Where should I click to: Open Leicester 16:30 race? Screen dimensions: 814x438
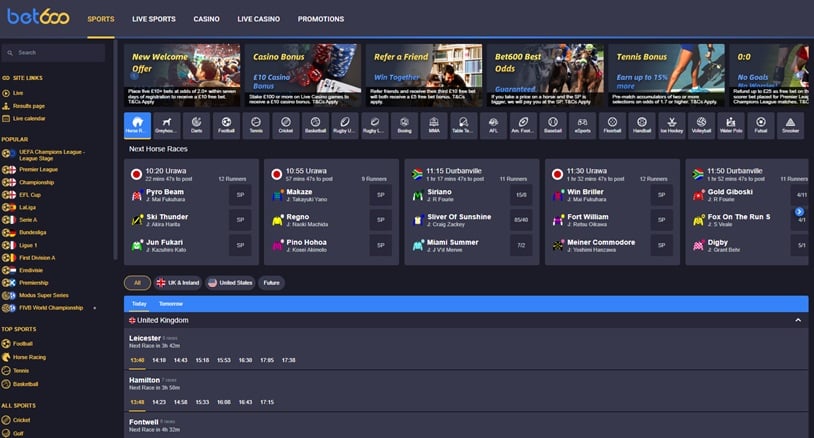pos(246,360)
